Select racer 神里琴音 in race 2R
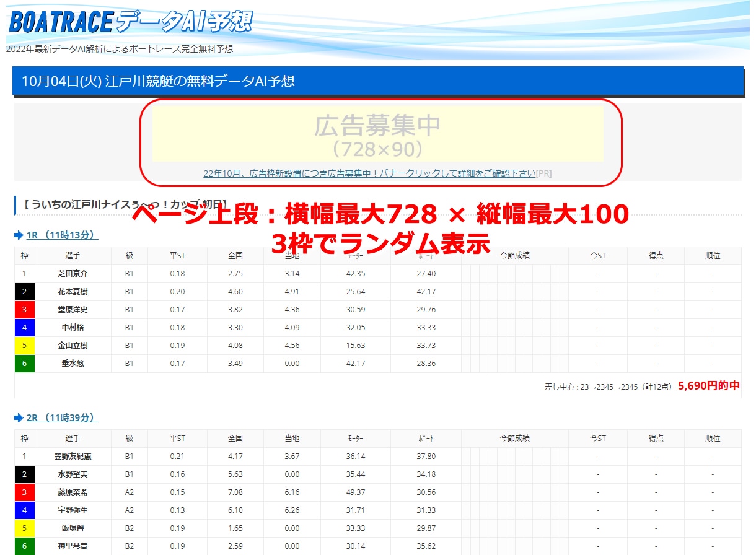The height and width of the screenshot is (555, 756). [x=73, y=546]
